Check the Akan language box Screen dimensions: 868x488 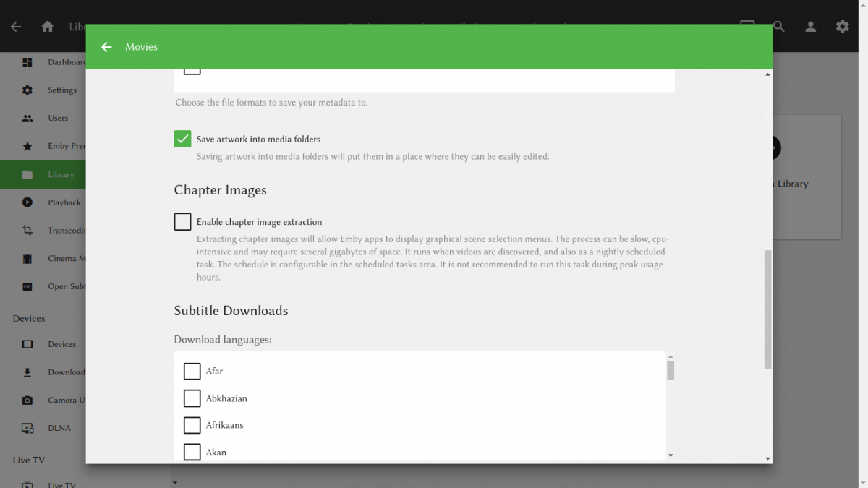click(192, 452)
